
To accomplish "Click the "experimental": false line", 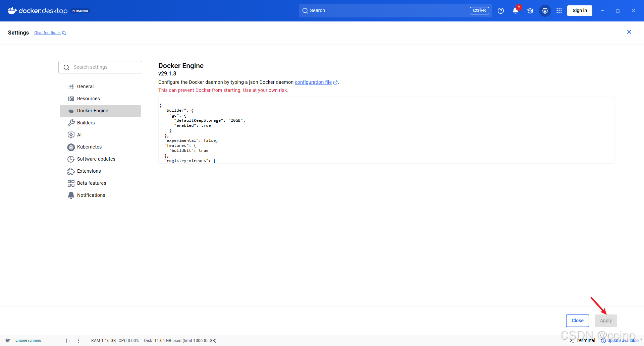I will pyautogui.click(x=191, y=140).
